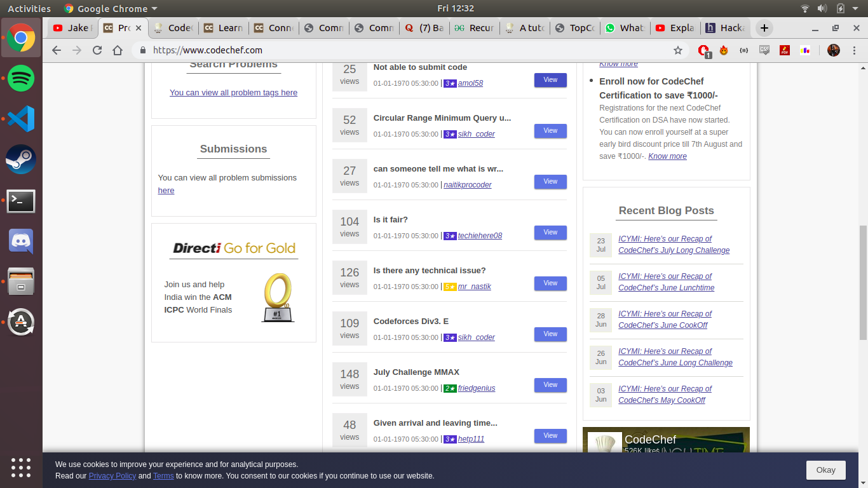Launch Visual Studio Code from the dock
Viewport: 868px width, 488px height.
(x=21, y=119)
